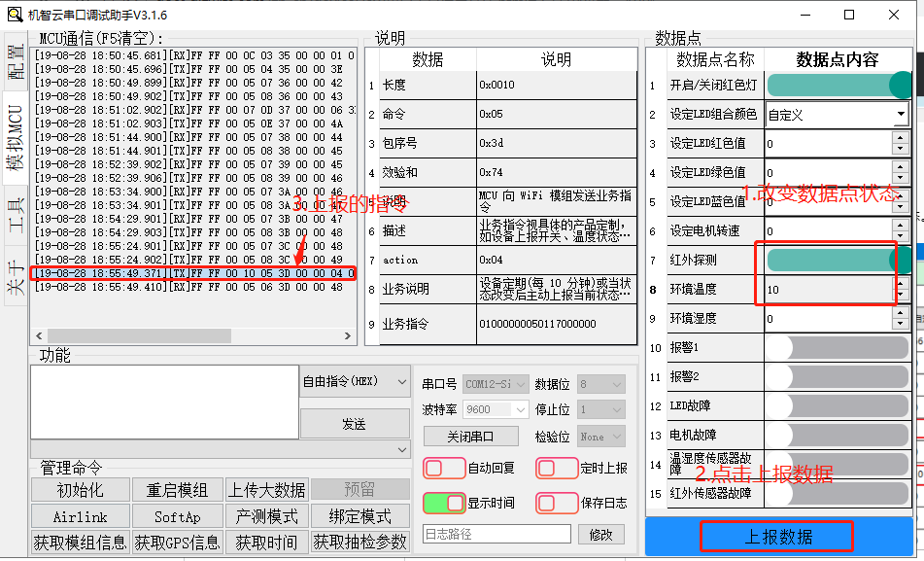This screenshot has width=924, height=561.
Task: Click the MCU log horizontal scrollbar right arrow
Action: [348, 336]
